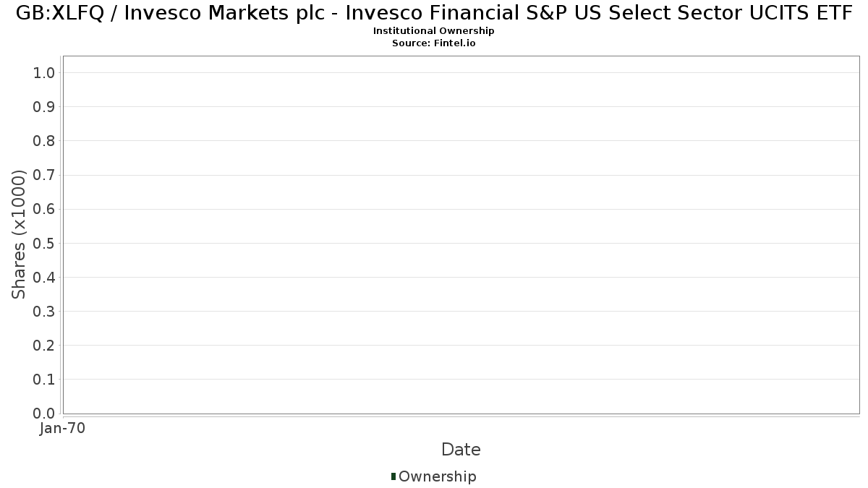Select the 0.8 y-axis tick label
Viewport: 868px width, 488px height.
pos(44,141)
